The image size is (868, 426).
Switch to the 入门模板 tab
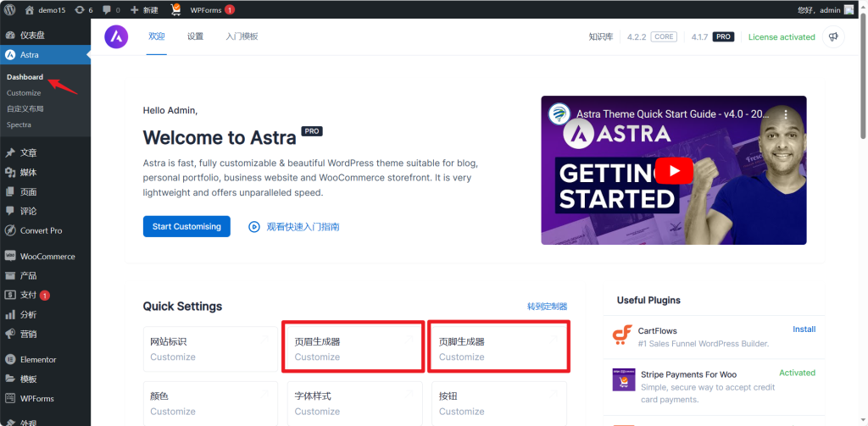(242, 37)
